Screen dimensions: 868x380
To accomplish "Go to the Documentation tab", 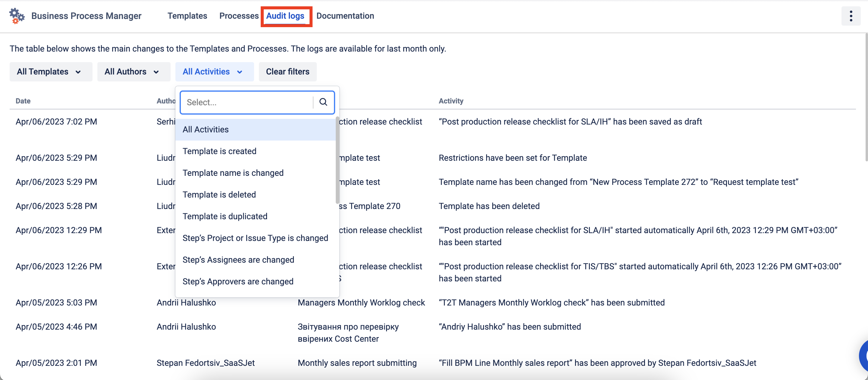I will pos(345,16).
